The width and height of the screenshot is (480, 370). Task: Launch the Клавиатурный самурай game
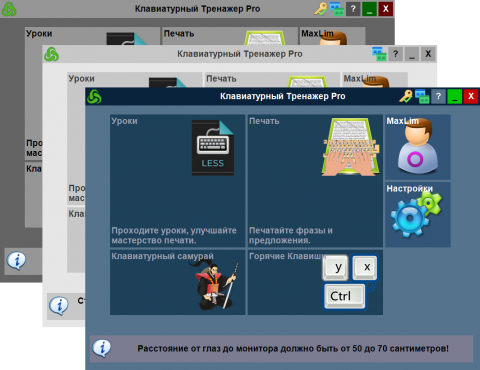(177, 282)
